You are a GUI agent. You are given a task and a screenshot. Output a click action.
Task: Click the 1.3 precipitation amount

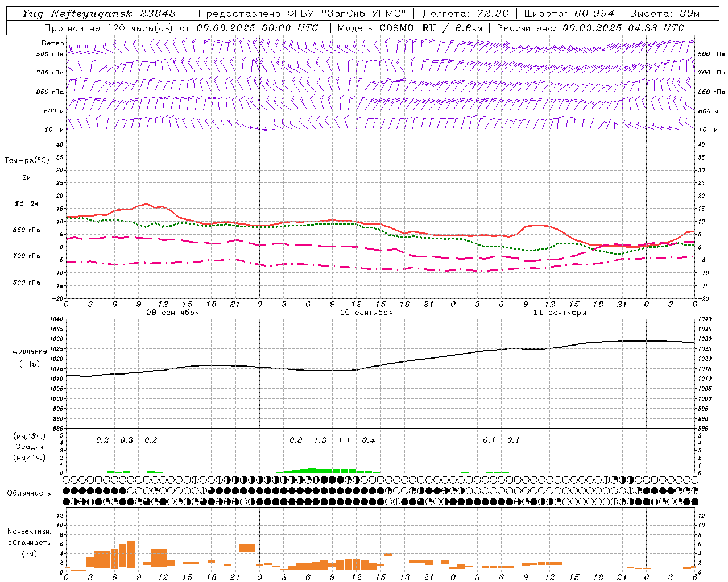point(320,440)
